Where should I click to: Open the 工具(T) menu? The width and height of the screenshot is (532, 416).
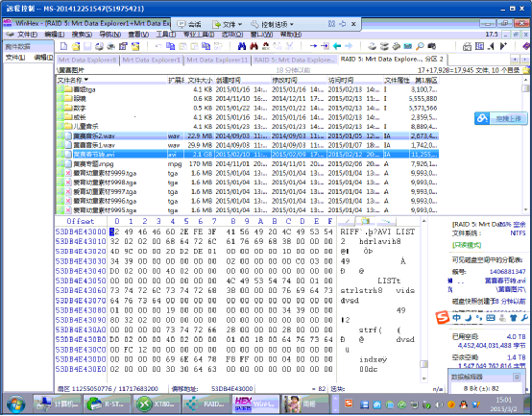click(165, 35)
